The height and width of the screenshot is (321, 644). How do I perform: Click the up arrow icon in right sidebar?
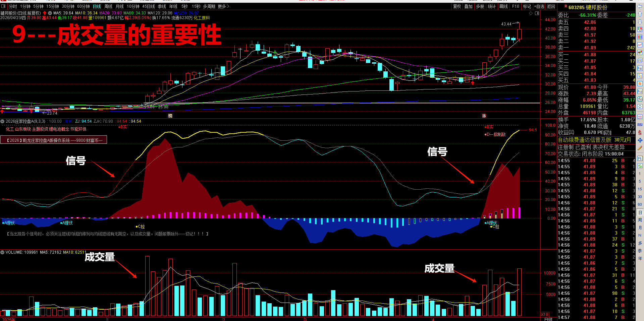(x=640, y=14)
